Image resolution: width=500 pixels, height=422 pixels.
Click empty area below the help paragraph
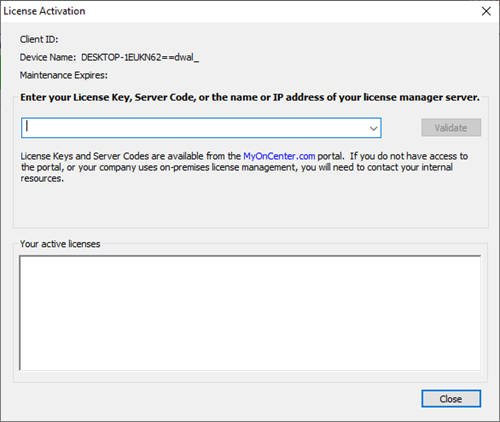pos(250,205)
